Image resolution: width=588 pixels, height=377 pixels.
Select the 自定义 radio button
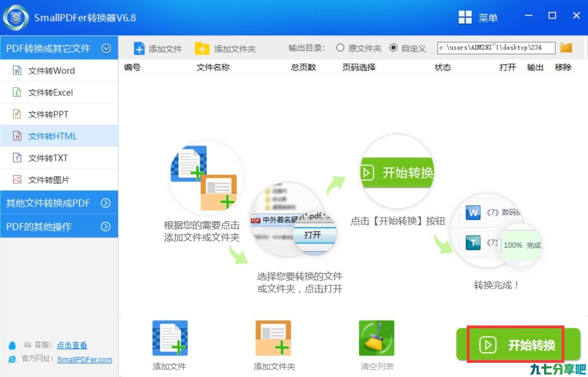(393, 48)
